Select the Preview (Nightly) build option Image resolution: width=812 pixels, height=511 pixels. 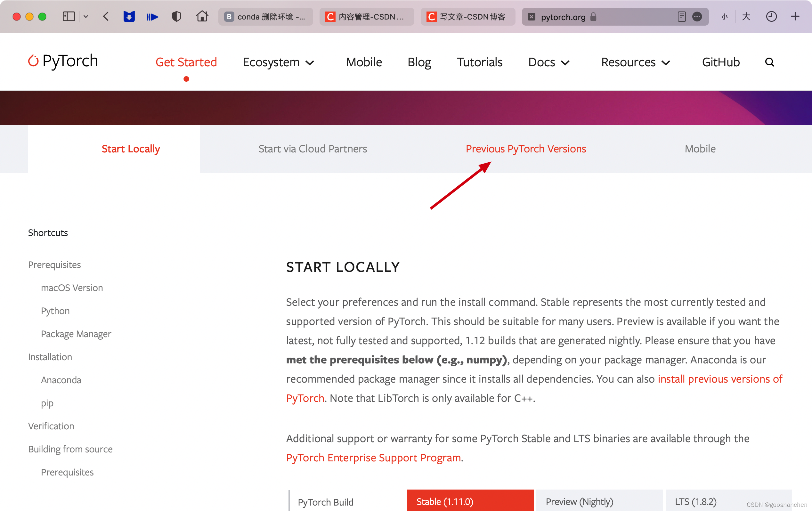599,500
